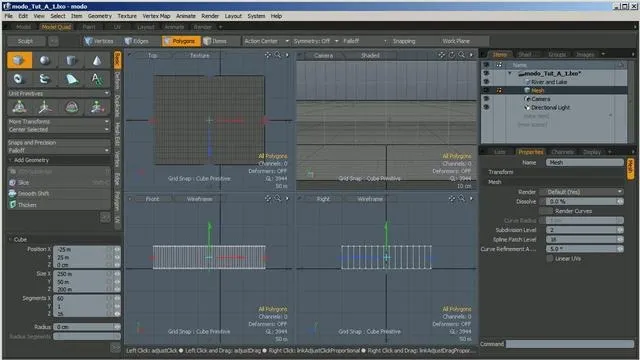
Task: Open the Symmetry: Off dropdown
Action: click(316, 41)
